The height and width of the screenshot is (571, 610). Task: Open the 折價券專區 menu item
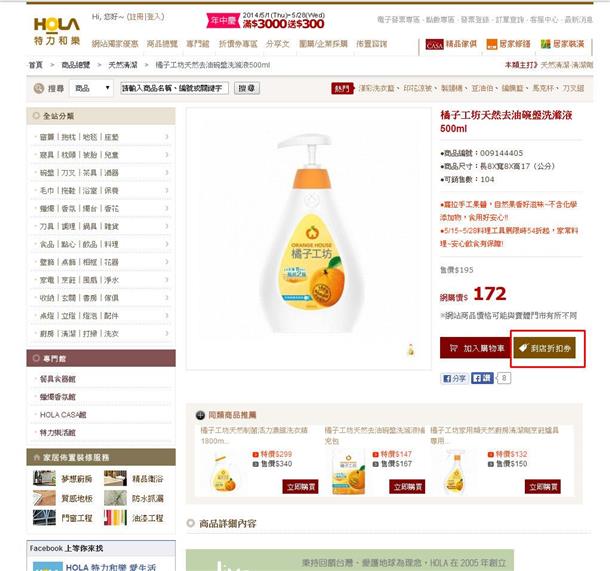click(238, 44)
